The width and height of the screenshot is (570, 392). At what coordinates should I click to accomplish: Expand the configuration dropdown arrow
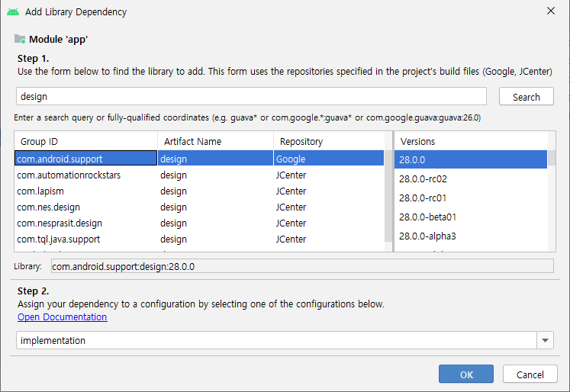coord(545,340)
